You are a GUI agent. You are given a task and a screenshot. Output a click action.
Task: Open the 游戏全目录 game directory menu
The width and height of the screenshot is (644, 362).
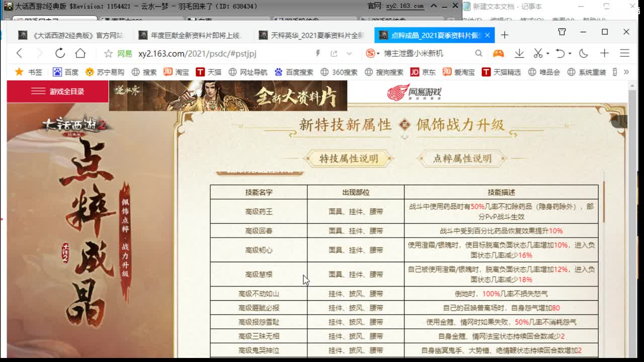point(57,92)
